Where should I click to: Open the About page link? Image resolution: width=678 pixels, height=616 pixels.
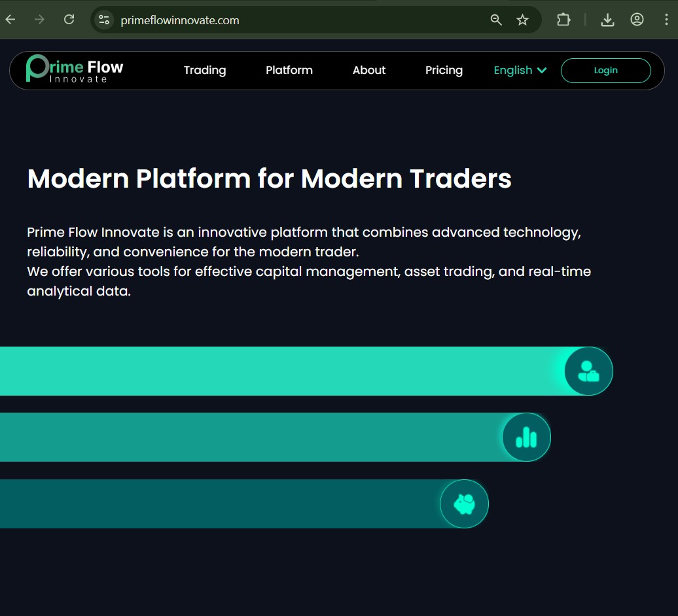[x=368, y=70]
